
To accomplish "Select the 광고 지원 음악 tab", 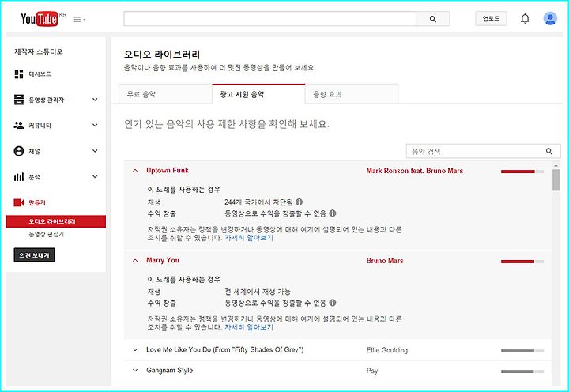I will click(x=258, y=94).
